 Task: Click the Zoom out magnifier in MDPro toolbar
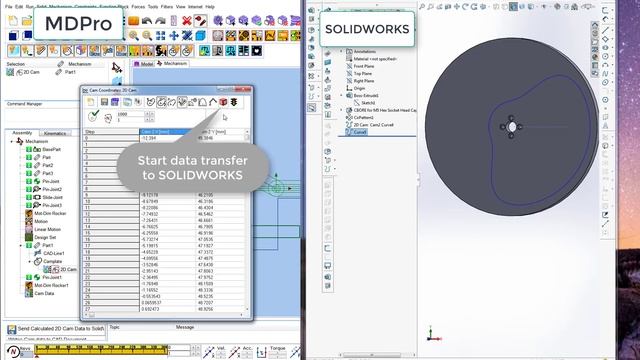click(x=147, y=36)
